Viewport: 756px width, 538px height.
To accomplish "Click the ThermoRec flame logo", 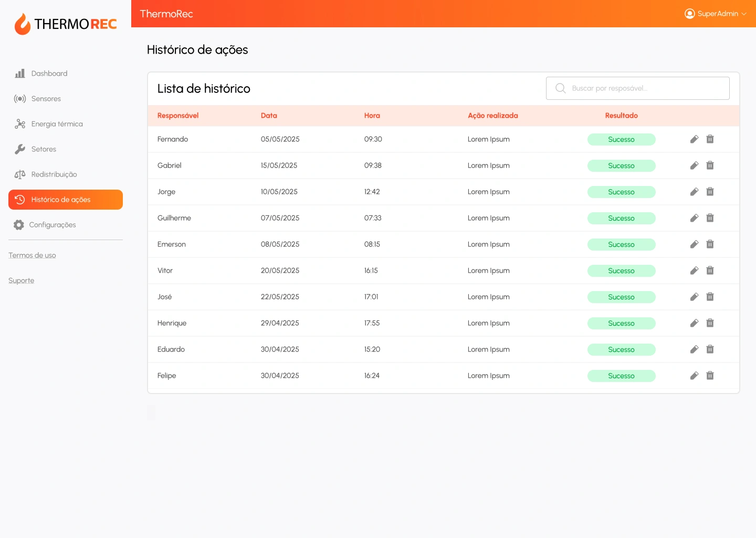I will click(x=23, y=24).
